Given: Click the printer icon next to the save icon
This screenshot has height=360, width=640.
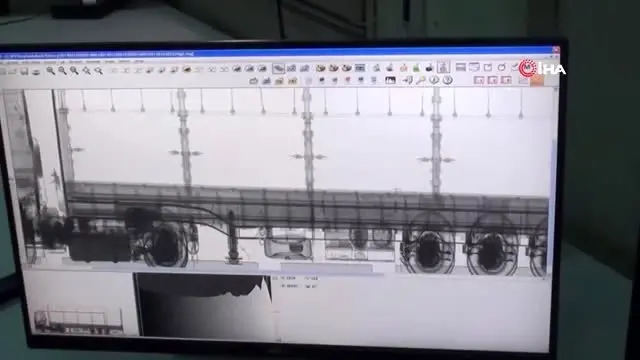Looking at the screenshot, I should 36,72.
